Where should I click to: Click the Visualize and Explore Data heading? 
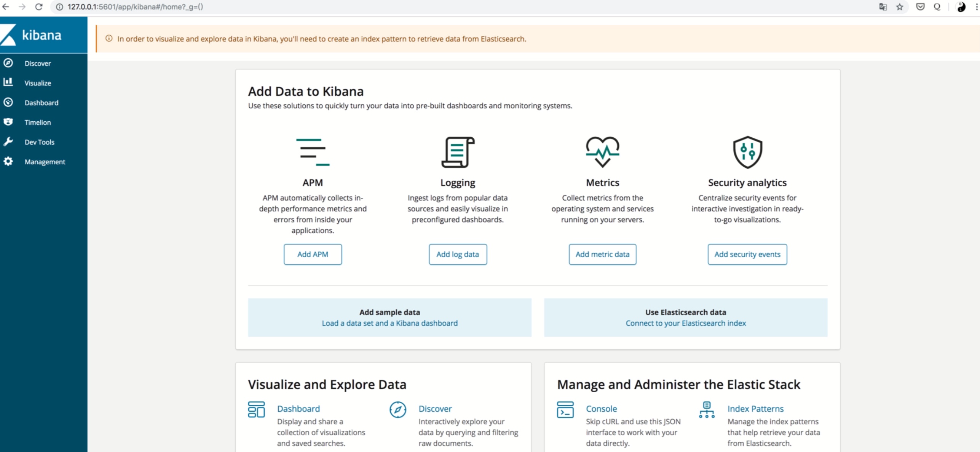[327, 384]
